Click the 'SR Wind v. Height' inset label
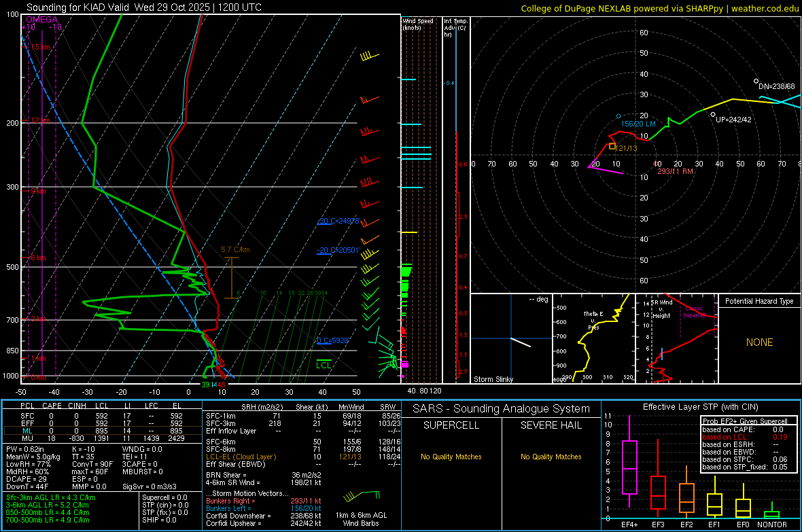Screen dimensions: 802x532 [x=662, y=309]
